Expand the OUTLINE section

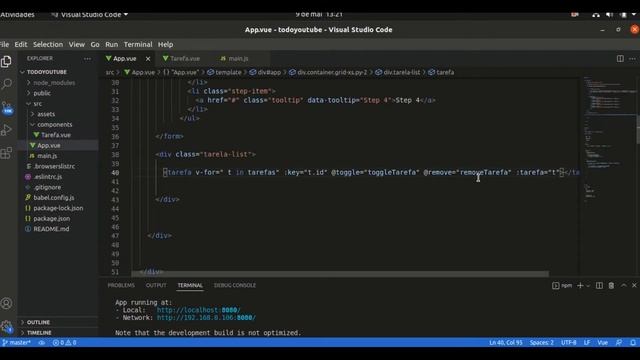pos(38,322)
